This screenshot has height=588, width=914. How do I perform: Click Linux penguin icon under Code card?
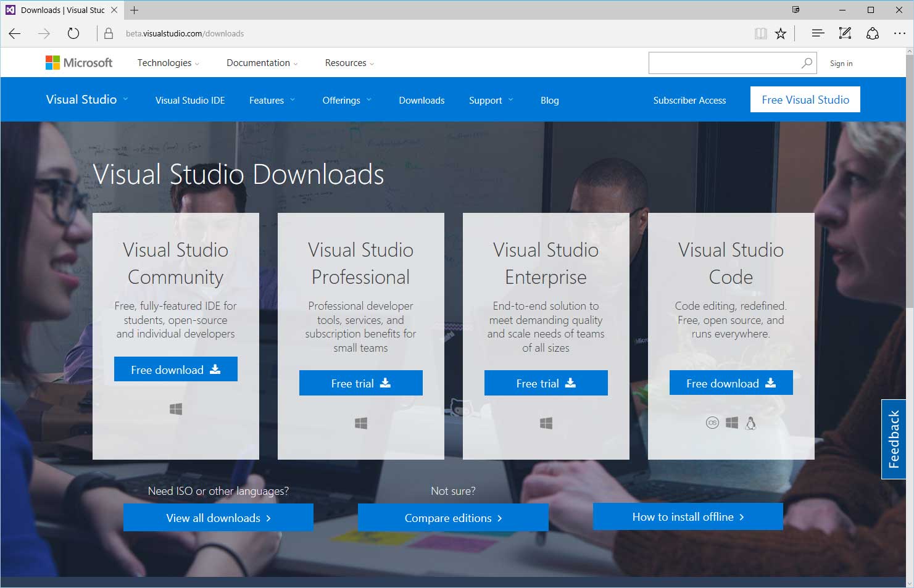[750, 423]
